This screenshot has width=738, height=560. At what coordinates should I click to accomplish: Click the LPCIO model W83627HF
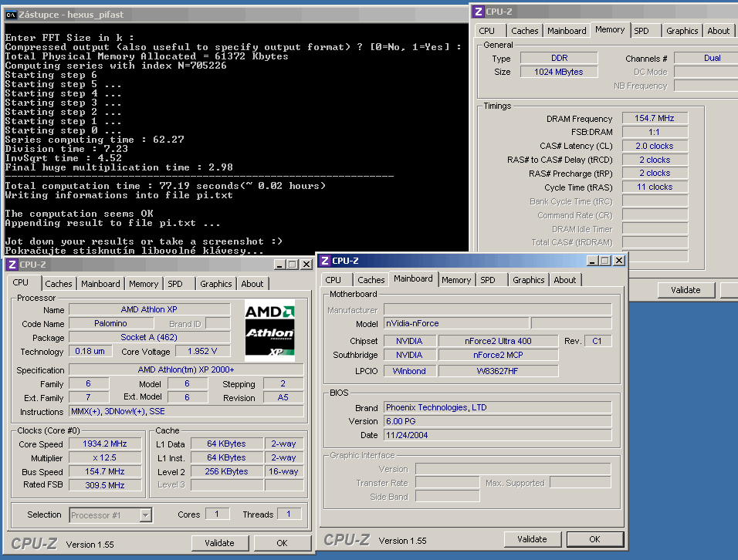pyautogui.click(x=498, y=371)
